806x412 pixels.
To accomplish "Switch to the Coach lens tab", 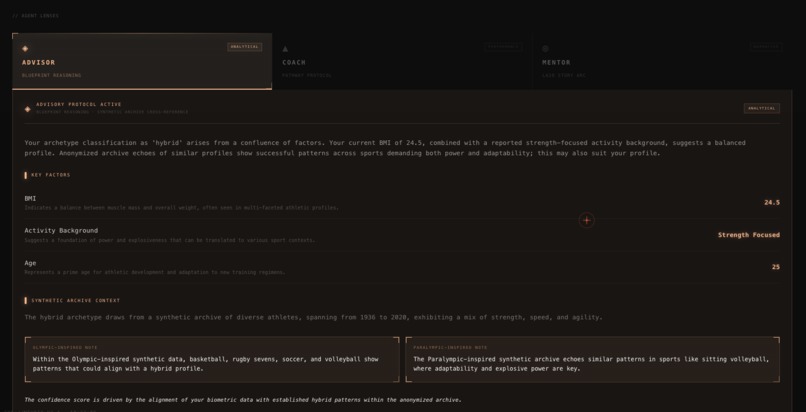I will click(402, 62).
